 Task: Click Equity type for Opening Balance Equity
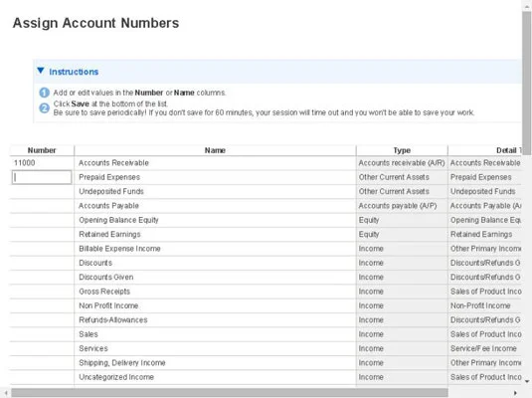(402, 220)
